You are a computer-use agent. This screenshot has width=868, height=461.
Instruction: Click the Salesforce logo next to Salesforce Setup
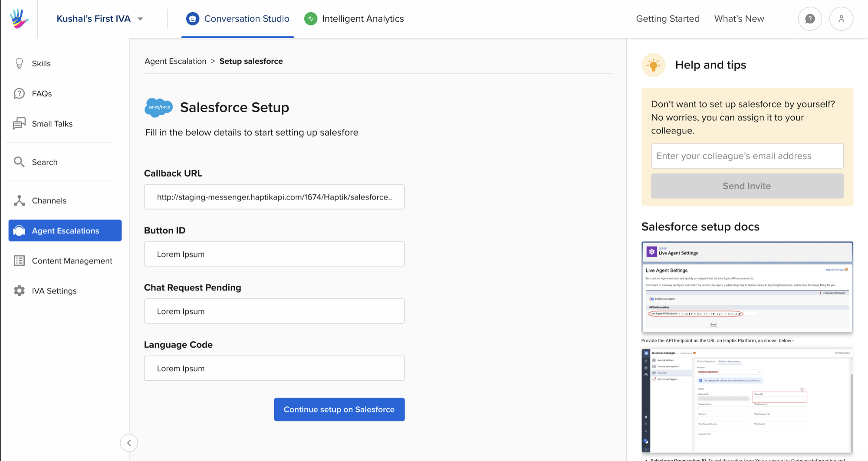coord(158,107)
